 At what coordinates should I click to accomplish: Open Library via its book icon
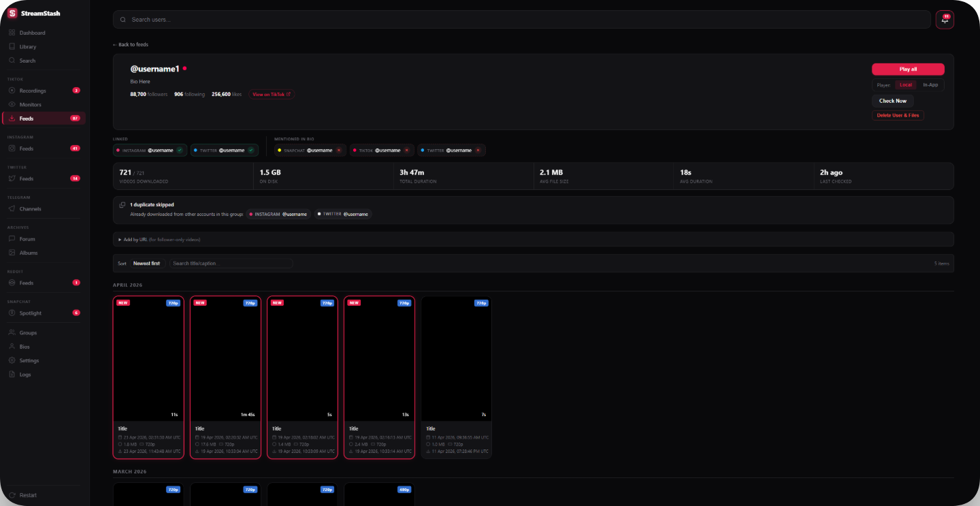point(12,47)
